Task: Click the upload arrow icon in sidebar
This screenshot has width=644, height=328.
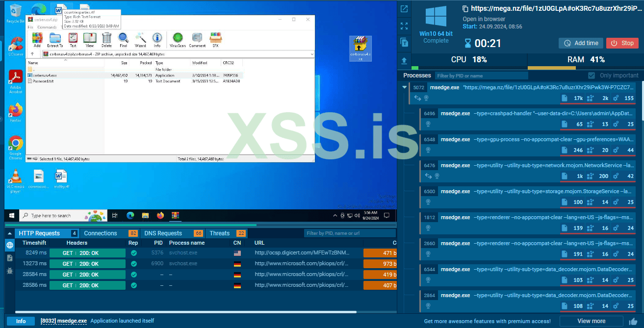Action: (404, 60)
